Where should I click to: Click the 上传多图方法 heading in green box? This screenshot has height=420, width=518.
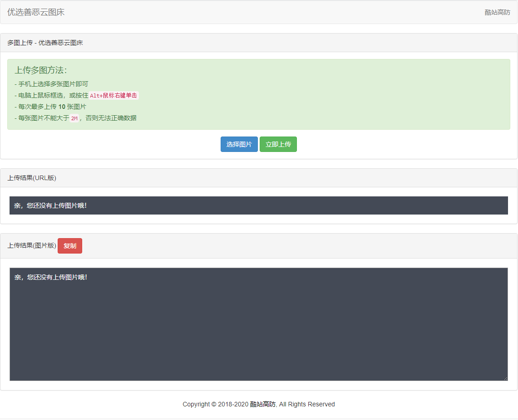(x=41, y=70)
